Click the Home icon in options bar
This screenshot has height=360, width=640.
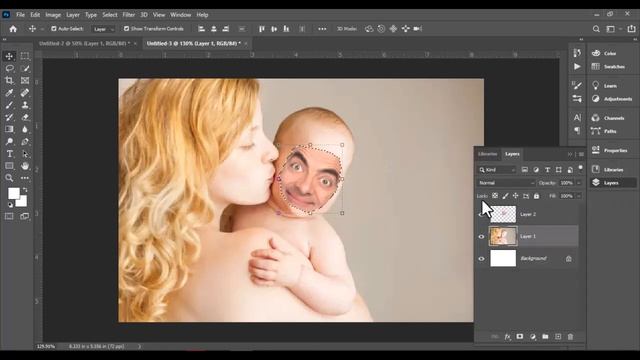tap(13, 29)
